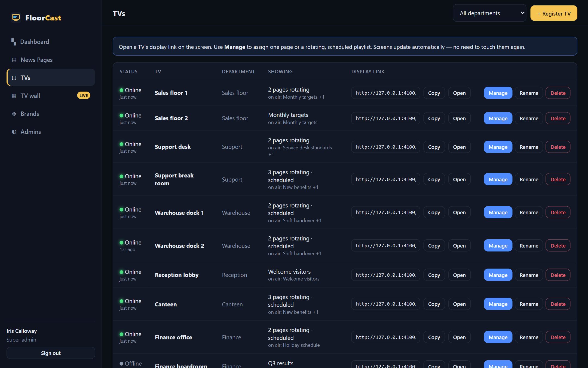The width and height of the screenshot is (588, 368).
Task: Click the Canteen display link URL field
Action: click(x=385, y=304)
